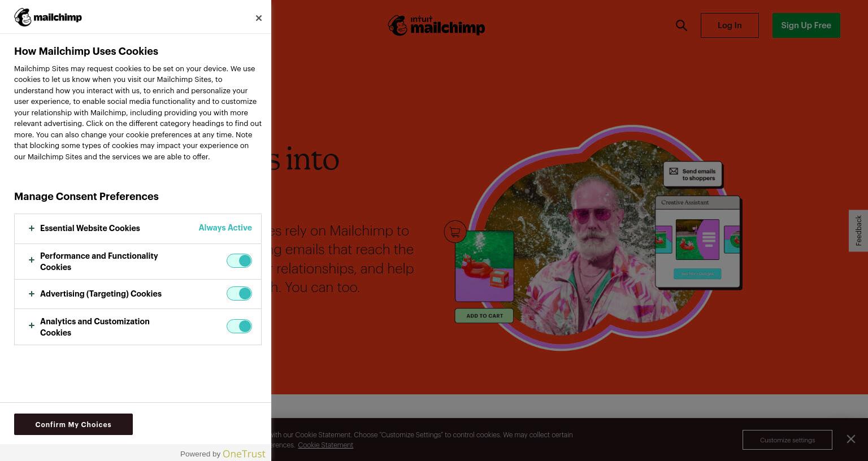Click Sign Up Free button
This screenshot has height=461, width=868.
[x=806, y=25]
